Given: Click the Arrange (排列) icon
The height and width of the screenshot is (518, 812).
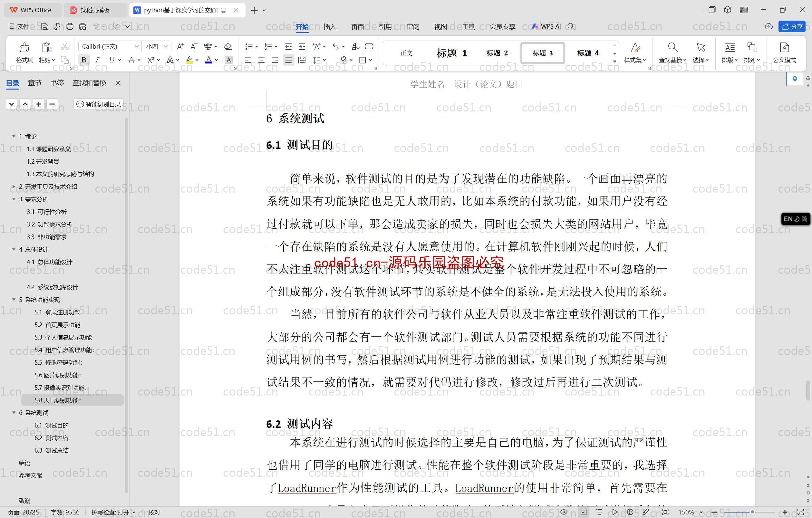Looking at the screenshot, I should (x=752, y=47).
